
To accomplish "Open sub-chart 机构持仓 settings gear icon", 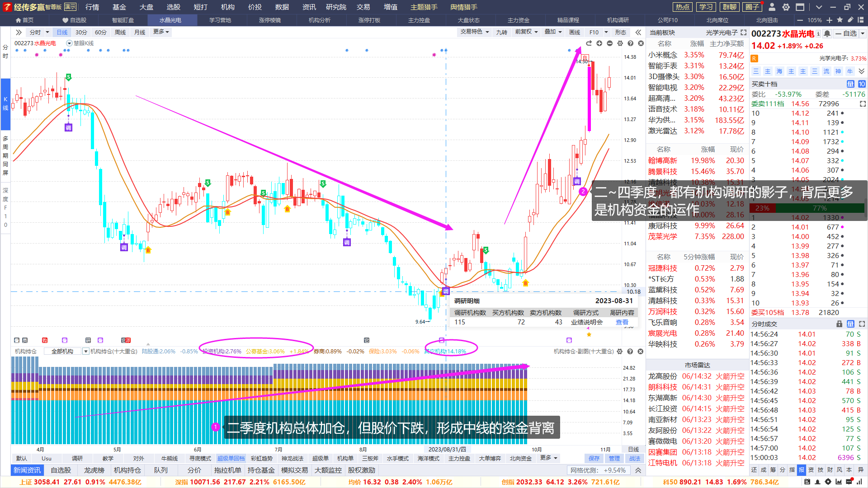I will 620,351.
